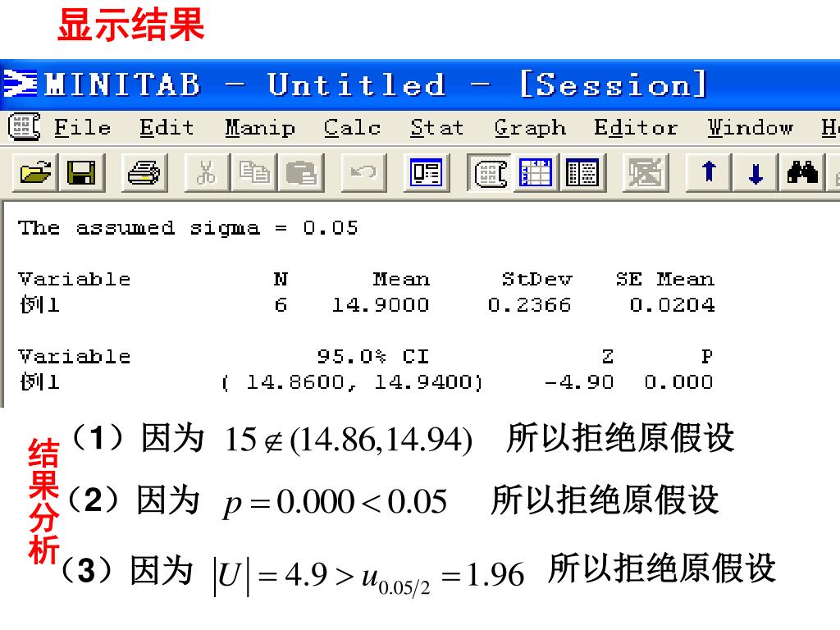Click the grayed Close All Graphs icon
This screenshot has height=630, width=840.
(646, 172)
